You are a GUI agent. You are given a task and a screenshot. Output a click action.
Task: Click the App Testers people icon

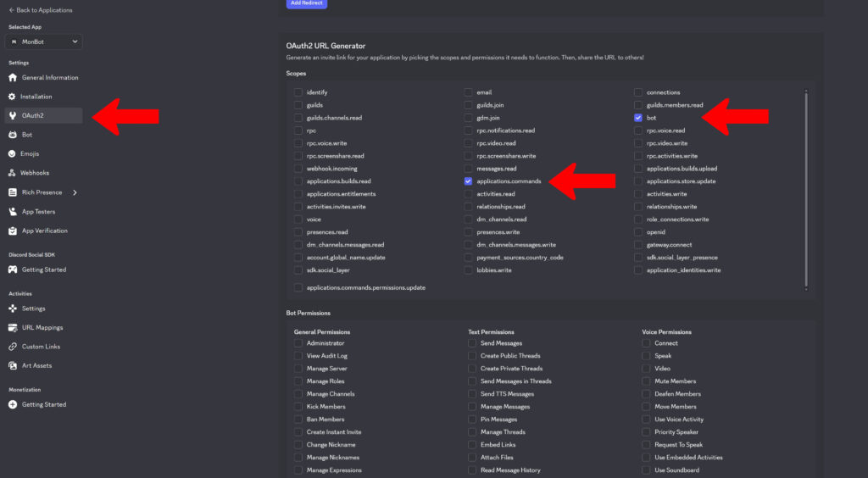point(13,212)
